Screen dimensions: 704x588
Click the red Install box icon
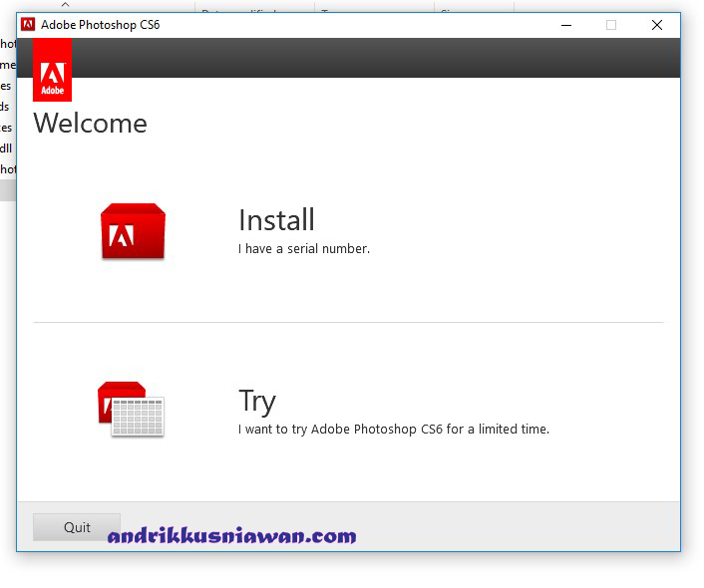(133, 231)
